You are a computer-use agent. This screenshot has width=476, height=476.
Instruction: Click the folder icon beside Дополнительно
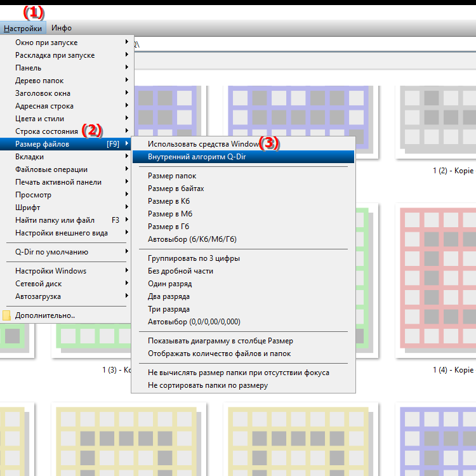point(6,315)
